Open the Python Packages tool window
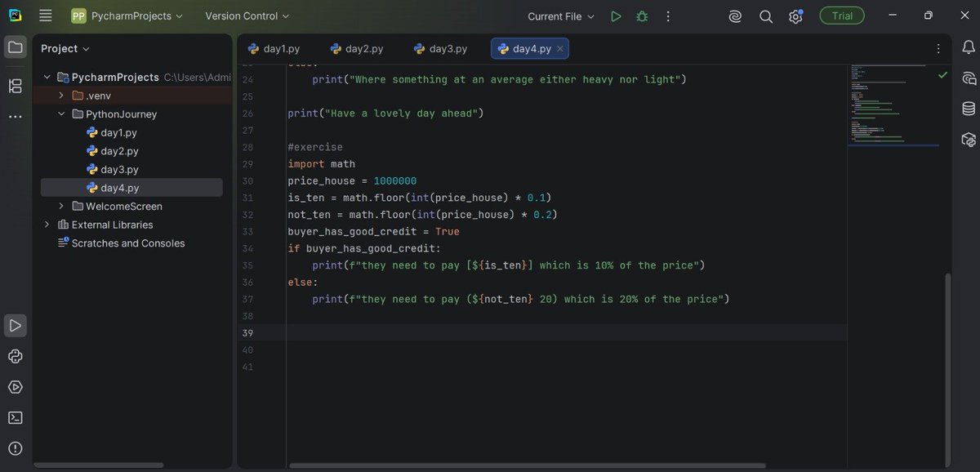The width and height of the screenshot is (980, 472). coord(15,356)
